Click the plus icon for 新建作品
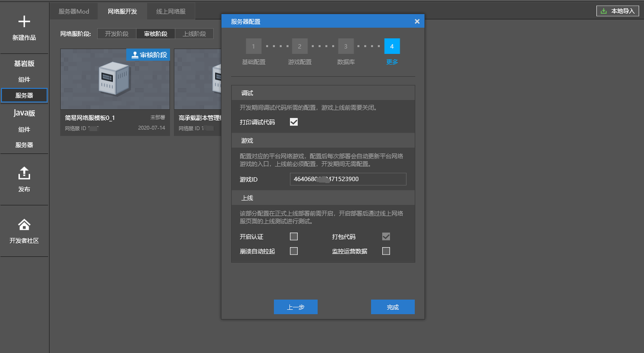The width and height of the screenshot is (644, 353). (24, 21)
